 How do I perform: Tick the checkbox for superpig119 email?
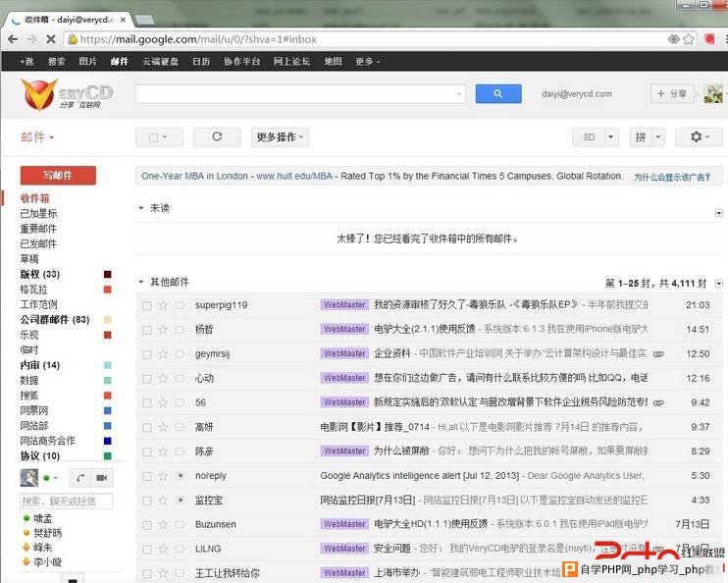click(147, 305)
